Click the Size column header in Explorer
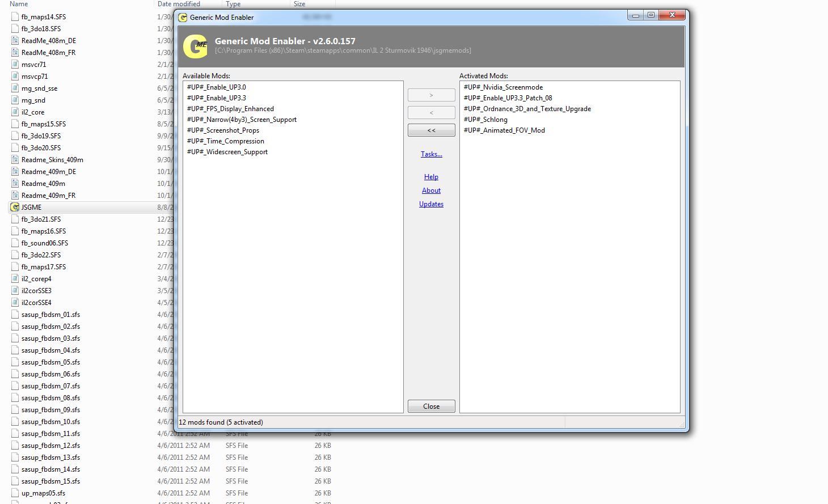 tap(299, 4)
